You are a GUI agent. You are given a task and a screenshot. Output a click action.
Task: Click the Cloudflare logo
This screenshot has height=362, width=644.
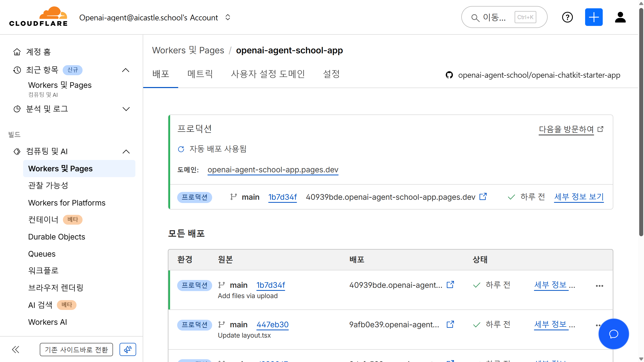[x=38, y=17]
